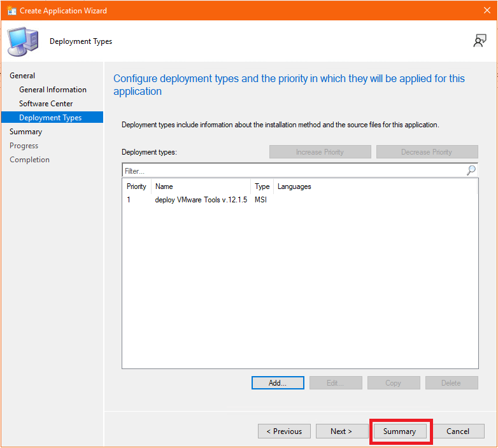Click the feedback person icon in header
The width and height of the screenshot is (498, 448).
tap(480, 41)
